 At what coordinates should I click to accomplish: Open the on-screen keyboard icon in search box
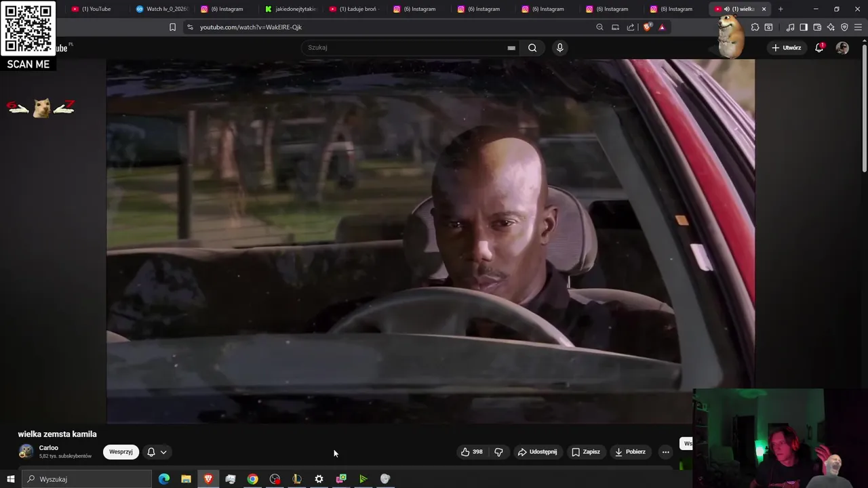coord(511,48)
